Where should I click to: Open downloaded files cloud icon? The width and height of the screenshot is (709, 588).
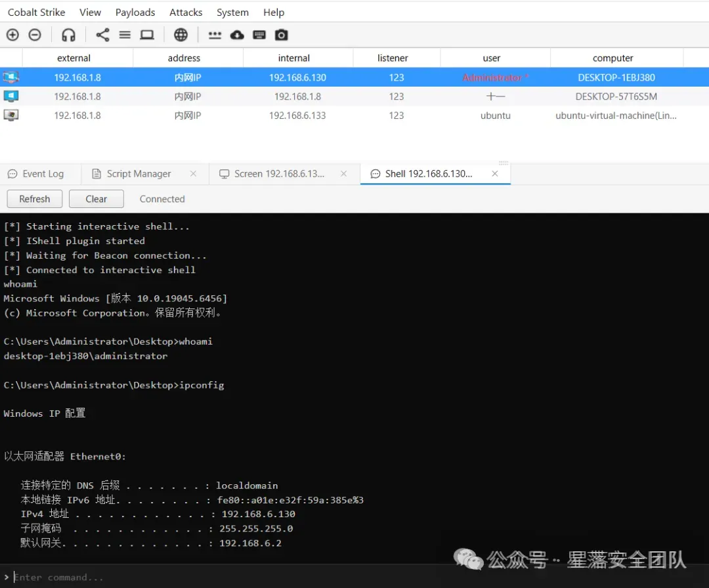coord(237,35)
